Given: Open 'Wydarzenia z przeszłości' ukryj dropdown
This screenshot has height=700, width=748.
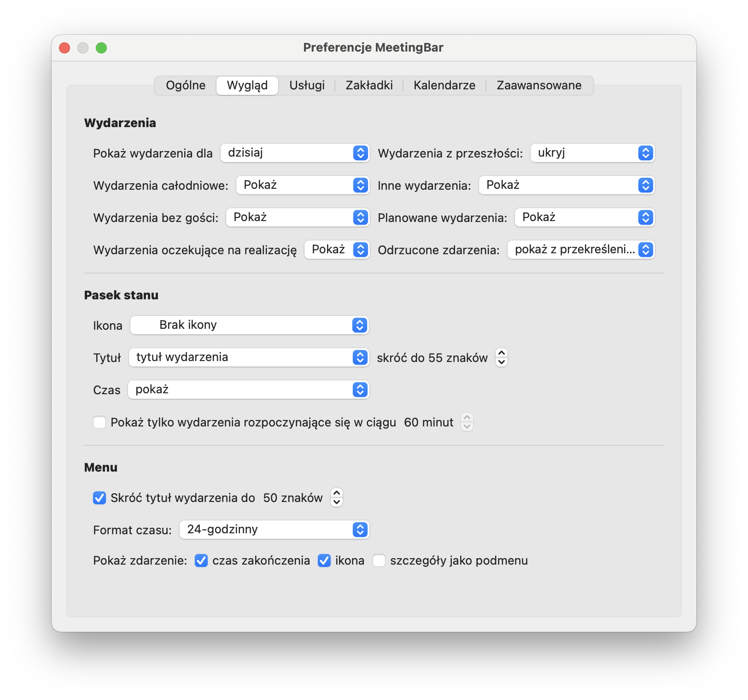Looking at the screenshot, I should (x=592, y=153).
